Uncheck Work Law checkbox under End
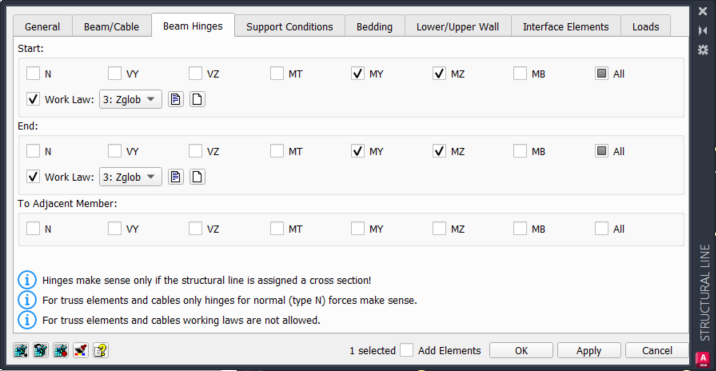Screen dimensions: 716x371 click(x=33, y=177)
